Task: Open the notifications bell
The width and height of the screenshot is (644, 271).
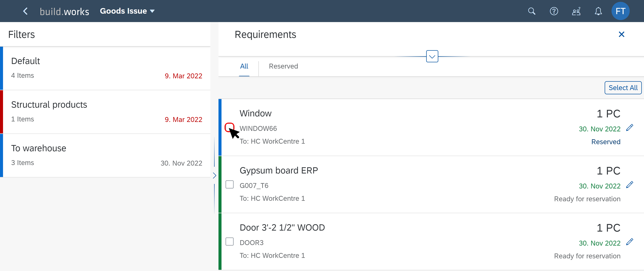Action: pos(598,11)
